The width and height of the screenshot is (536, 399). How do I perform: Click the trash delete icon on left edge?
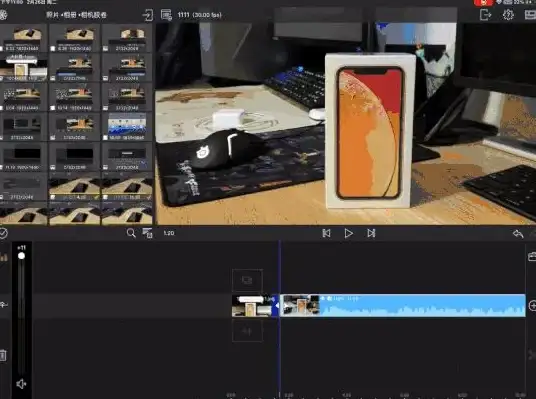pos(3,355)
